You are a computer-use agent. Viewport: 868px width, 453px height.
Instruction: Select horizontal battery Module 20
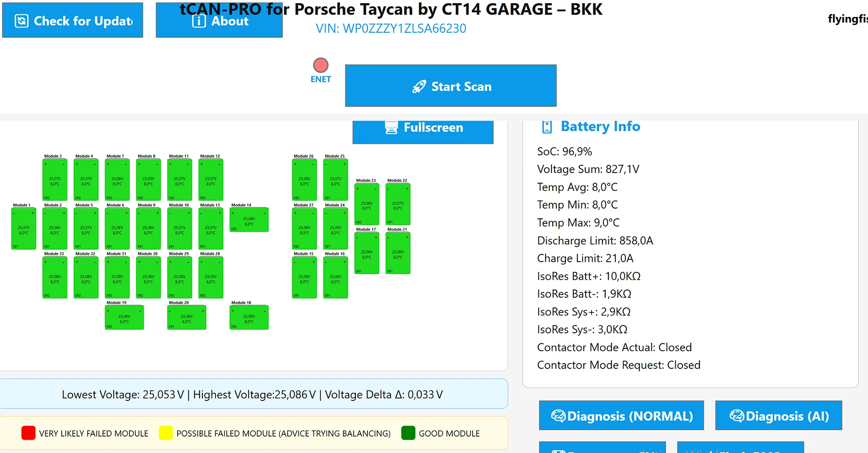[x=187, y=317]
